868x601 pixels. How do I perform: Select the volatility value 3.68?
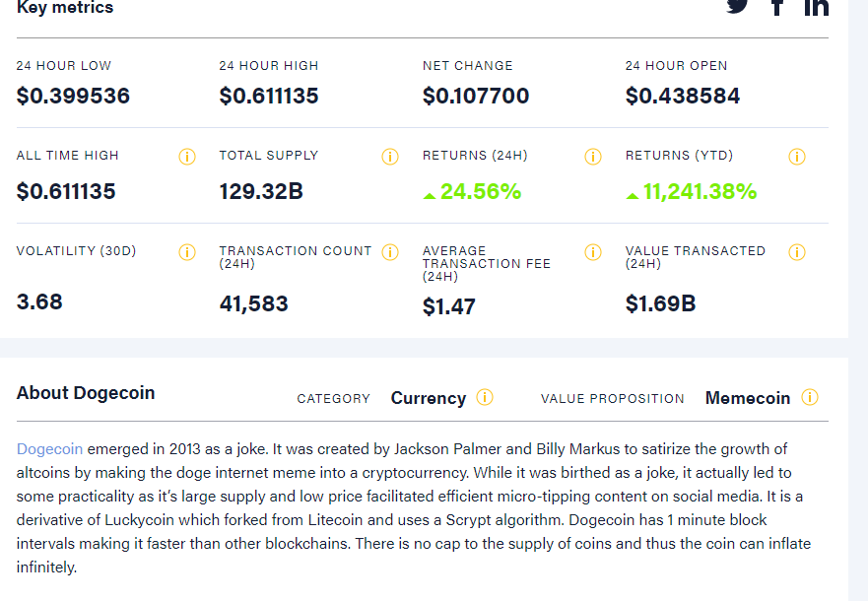click(x=39, y=302)
